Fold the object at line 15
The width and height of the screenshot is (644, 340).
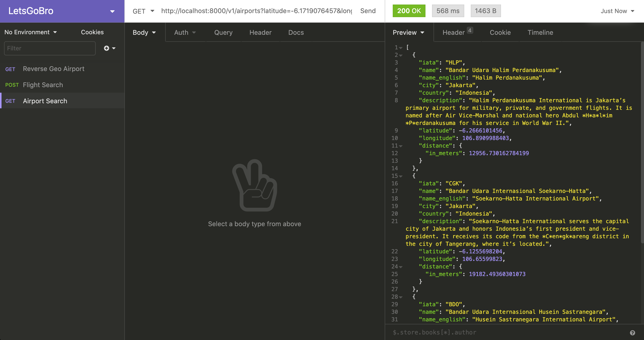(401, 176)
